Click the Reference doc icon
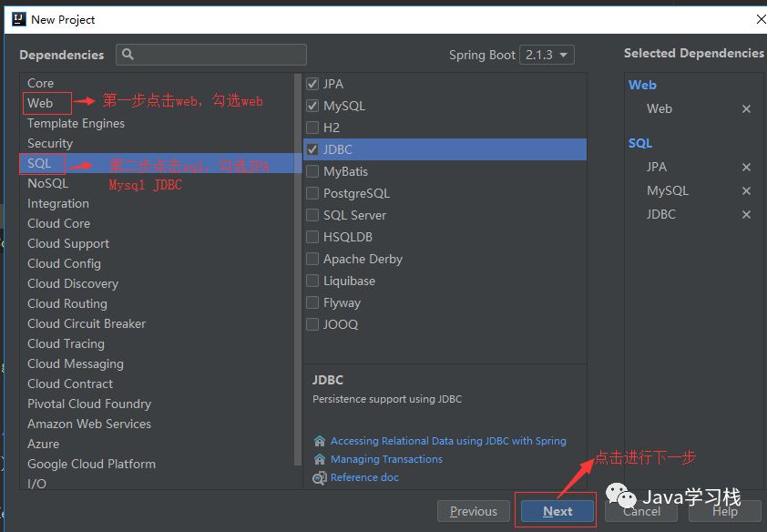767x532 pixels. pos(320,477)
